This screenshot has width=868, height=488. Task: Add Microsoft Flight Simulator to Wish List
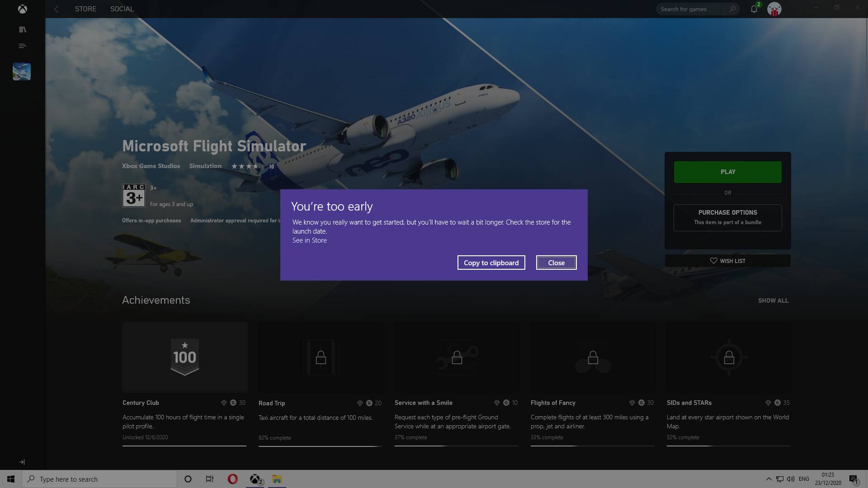coord(727,261)
